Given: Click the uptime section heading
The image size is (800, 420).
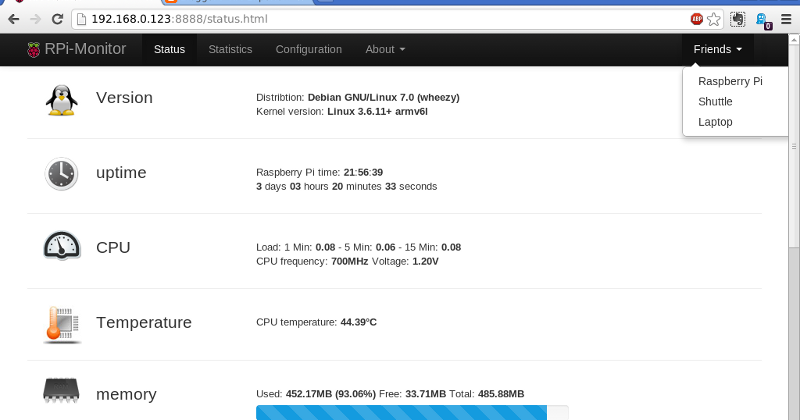Looking at the screenshot, I should click(x=121, y=173).
